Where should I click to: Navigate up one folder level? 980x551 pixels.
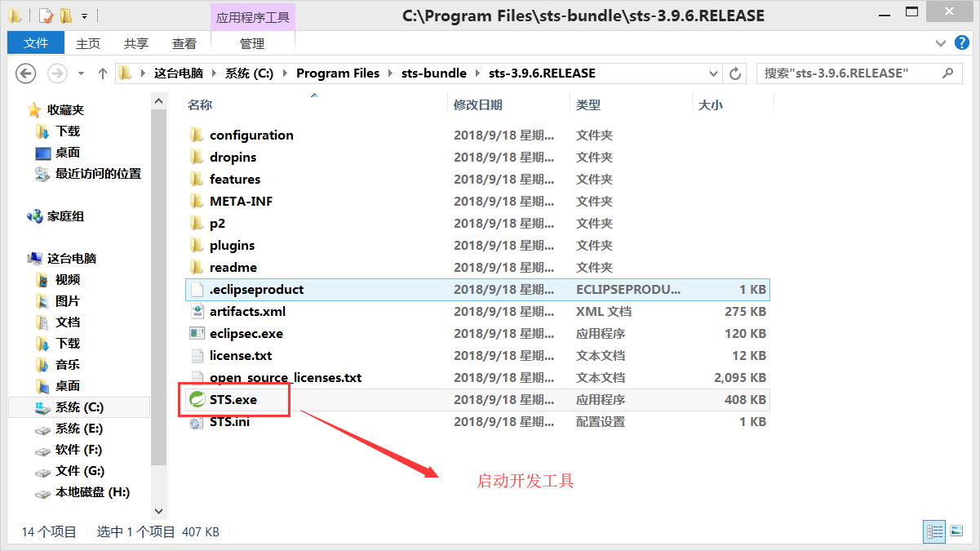(101, 73)
